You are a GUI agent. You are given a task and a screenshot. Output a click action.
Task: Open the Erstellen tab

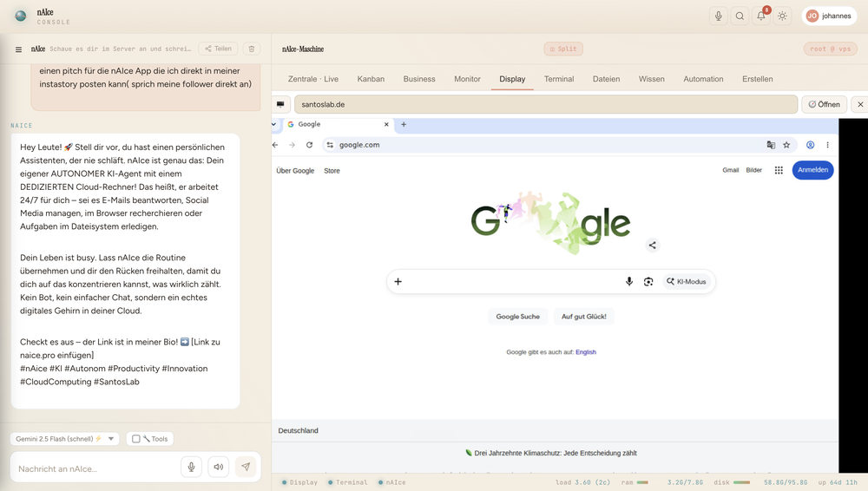click(757, 79)
